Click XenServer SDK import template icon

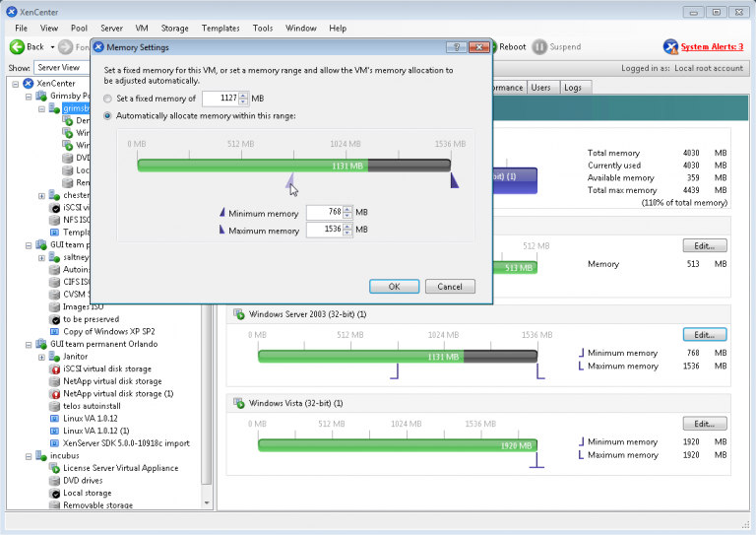click(x=55, y=443)
